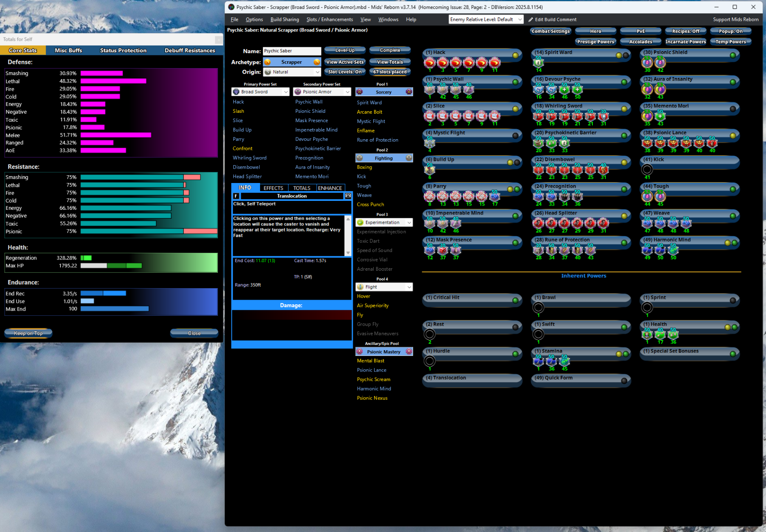Toggle the Psionic Shield power indicator
Image resolution: width=766 pixels, height=532 pixels.
(x=732, y=55)
